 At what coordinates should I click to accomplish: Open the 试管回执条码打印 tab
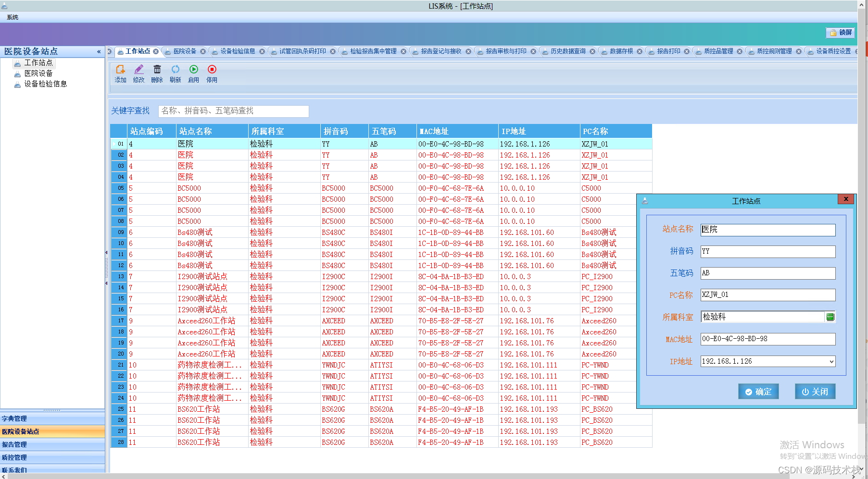click(x=302, y=51)
